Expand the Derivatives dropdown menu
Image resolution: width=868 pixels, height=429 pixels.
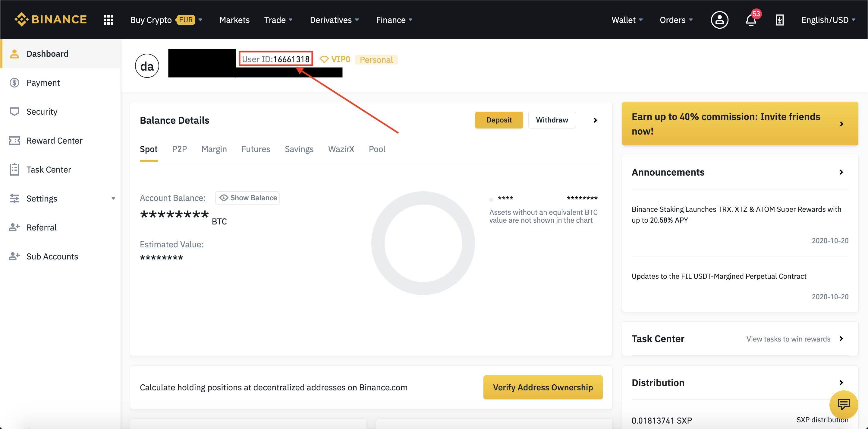coord(334,19)
